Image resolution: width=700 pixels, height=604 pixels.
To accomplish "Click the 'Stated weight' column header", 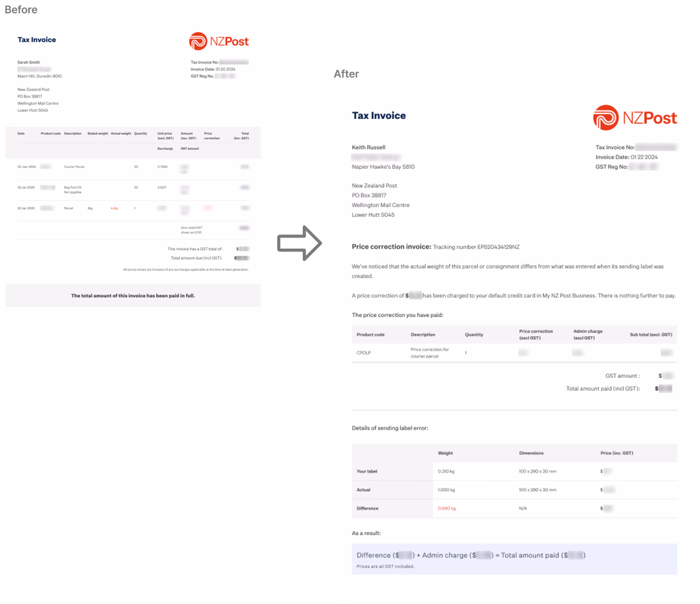I will click(97, 133).
